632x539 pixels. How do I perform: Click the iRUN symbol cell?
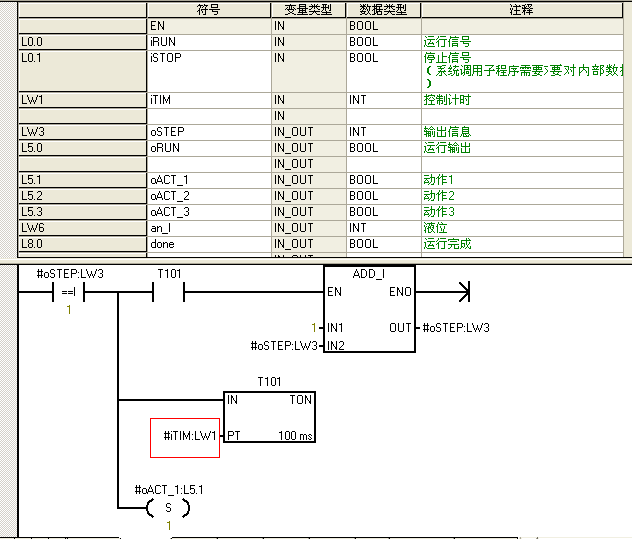click(x=209, y=42)
